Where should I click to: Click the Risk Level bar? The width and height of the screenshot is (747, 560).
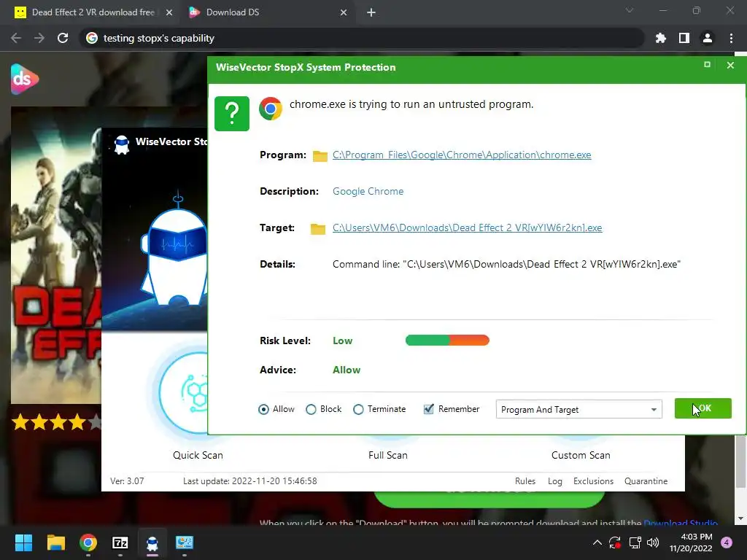tap(447, 340)
